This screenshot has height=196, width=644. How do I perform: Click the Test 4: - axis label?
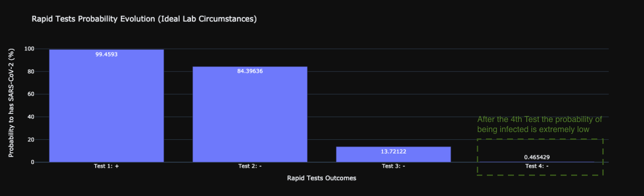[x=537, y=166]
